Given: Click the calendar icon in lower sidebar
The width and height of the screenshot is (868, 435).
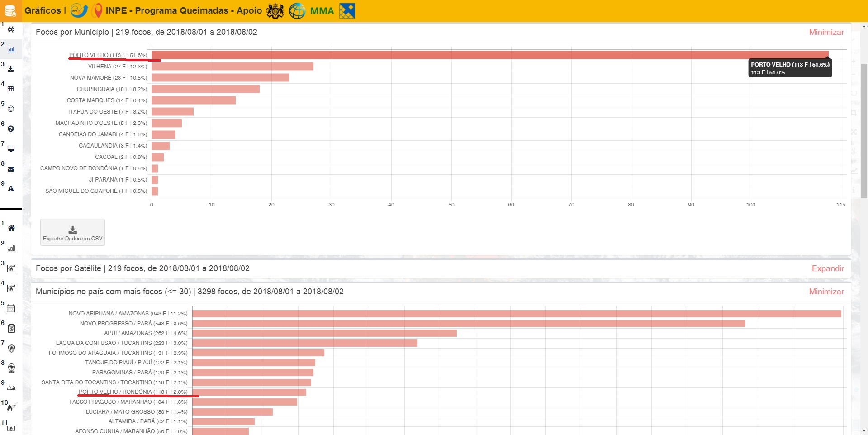Looking at the screenshot, I should pos(11,308).
